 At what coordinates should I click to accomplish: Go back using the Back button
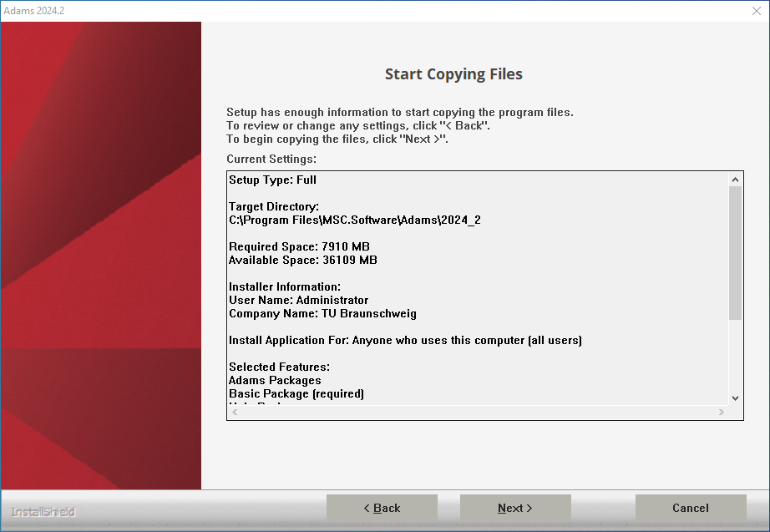[x=382, y=508]
